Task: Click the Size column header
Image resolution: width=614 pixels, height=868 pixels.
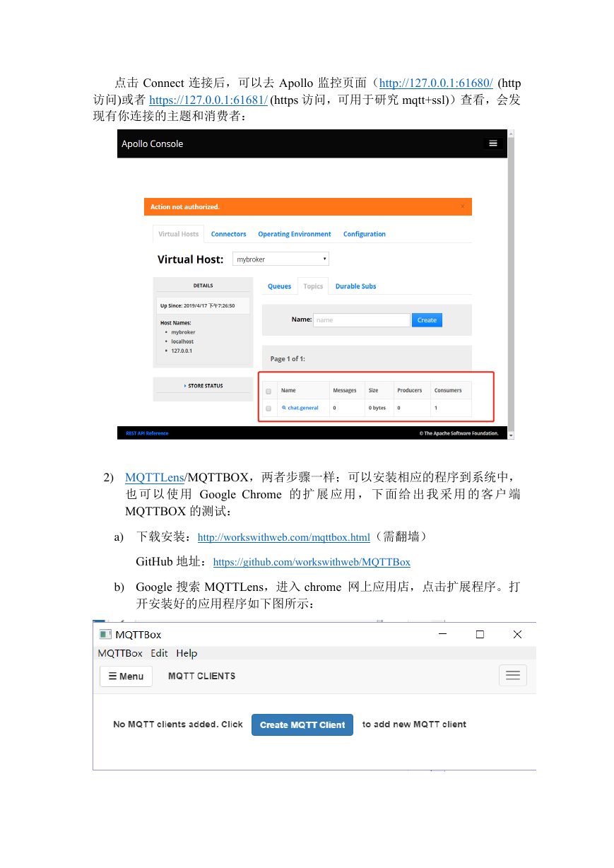Action: tap(373, 390)
